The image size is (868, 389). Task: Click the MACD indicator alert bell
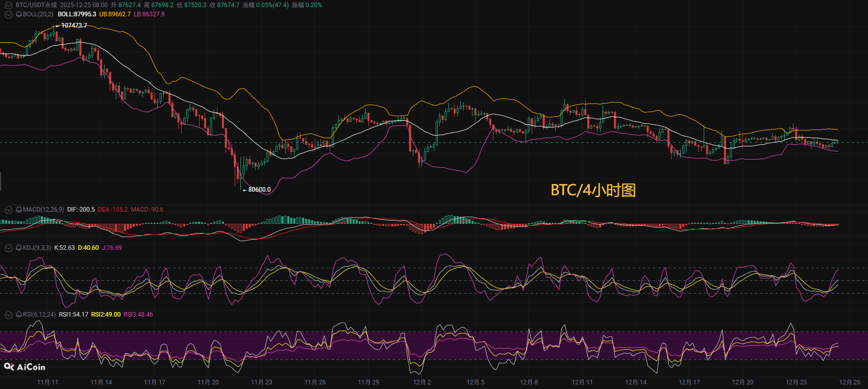point(19,210)
